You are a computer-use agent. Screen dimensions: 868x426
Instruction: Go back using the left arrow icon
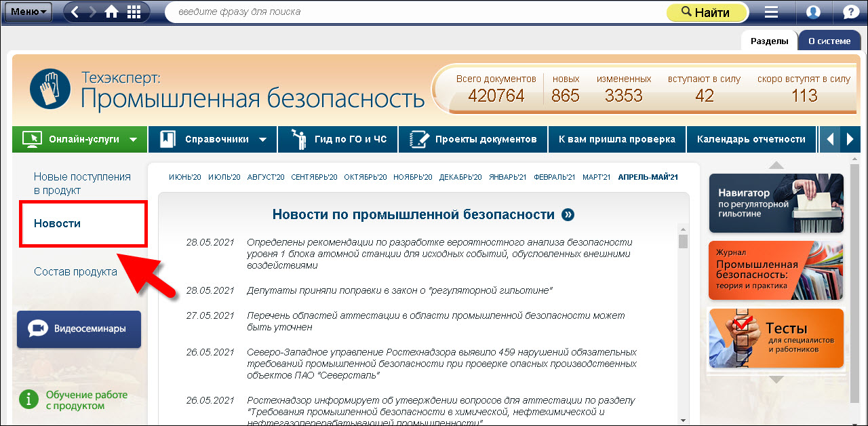(x=75, y=12)
